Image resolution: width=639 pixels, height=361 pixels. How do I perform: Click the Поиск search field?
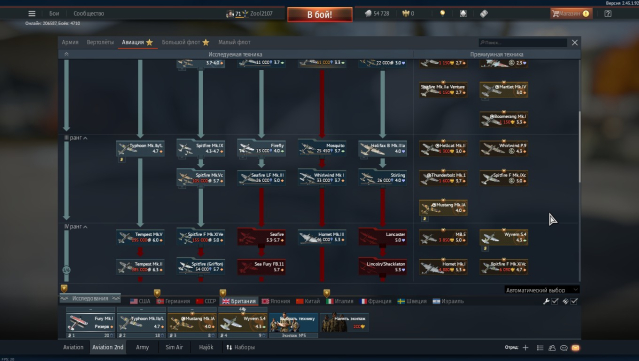(x=522, y=42)
